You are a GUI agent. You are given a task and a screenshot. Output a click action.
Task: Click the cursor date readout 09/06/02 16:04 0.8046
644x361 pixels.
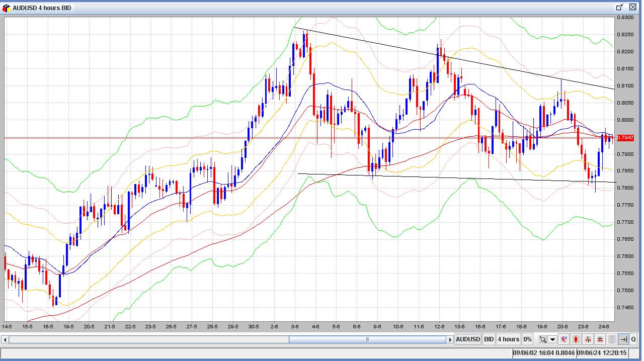[544, 353]
